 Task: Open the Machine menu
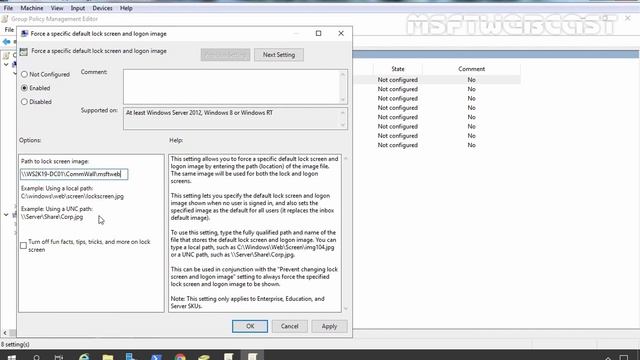point(32,8)
